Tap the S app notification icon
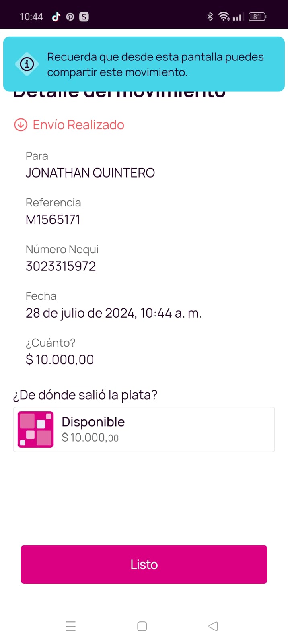288x644 pixels. (x=84, y=17)
